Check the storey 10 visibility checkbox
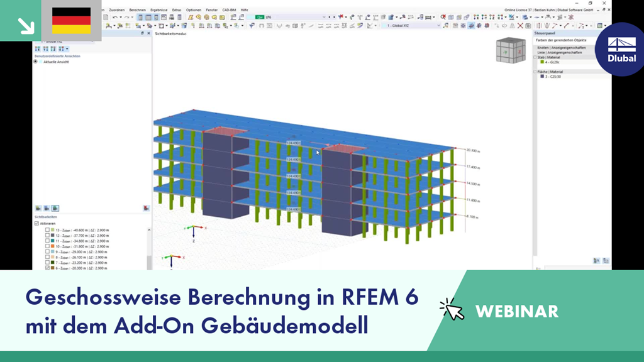The image size is (644, 362). [47, 246]
